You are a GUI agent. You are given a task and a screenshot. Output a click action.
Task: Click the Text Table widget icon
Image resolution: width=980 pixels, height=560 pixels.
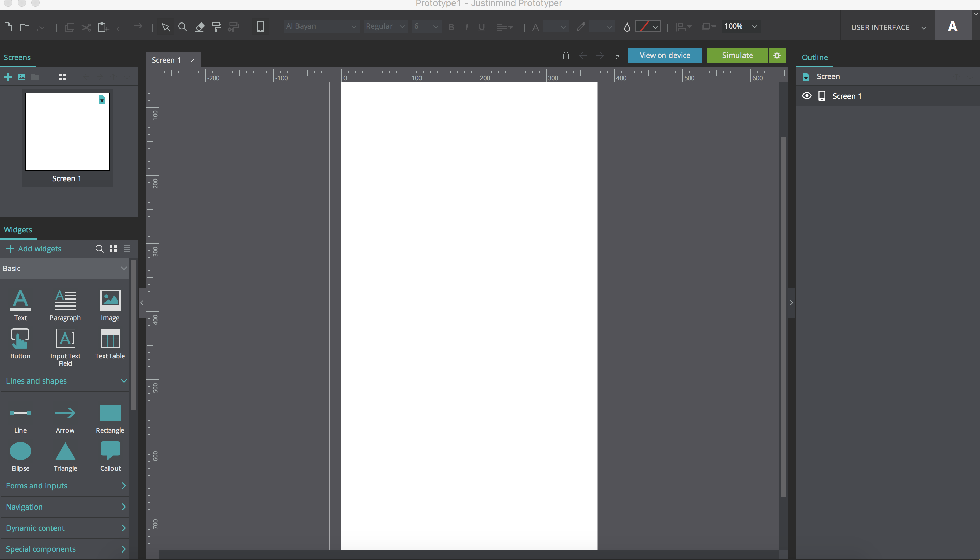[110, 339]
